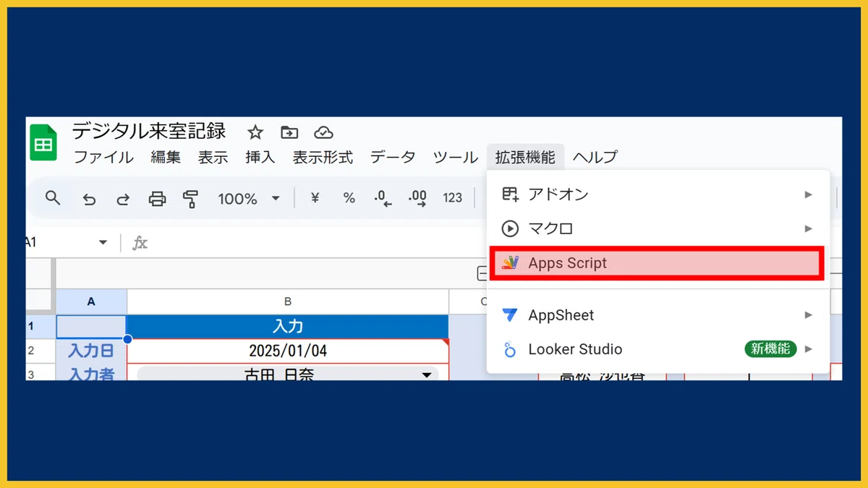The image size is (868, 488).
Task: Open the Google Sheets home icon
Action: [x=43, y=142]
